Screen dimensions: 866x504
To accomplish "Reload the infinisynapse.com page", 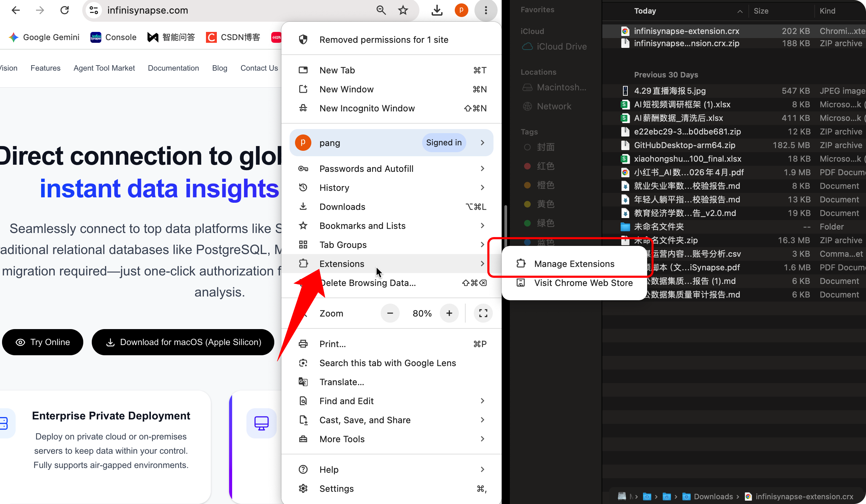I will pos(65,10).
